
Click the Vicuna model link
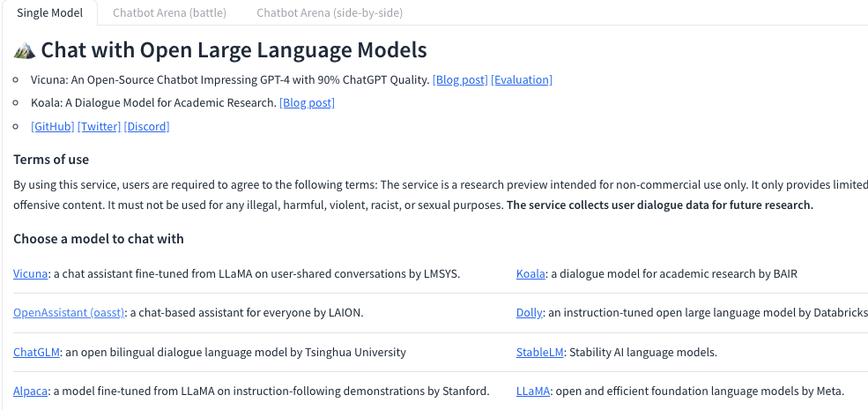tap(31, 274)
